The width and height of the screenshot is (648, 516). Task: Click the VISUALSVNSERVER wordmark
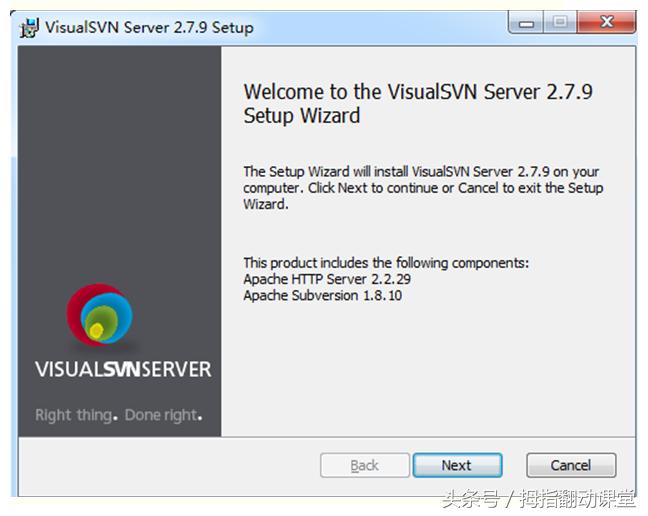pyautogui.click(x=123, y=369)
